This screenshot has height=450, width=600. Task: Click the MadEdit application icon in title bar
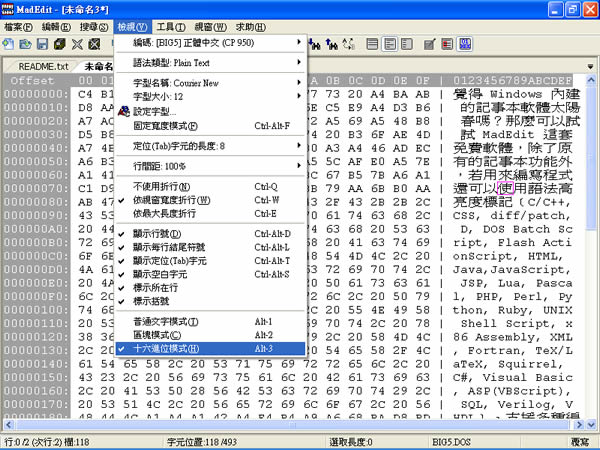point(8,9)
